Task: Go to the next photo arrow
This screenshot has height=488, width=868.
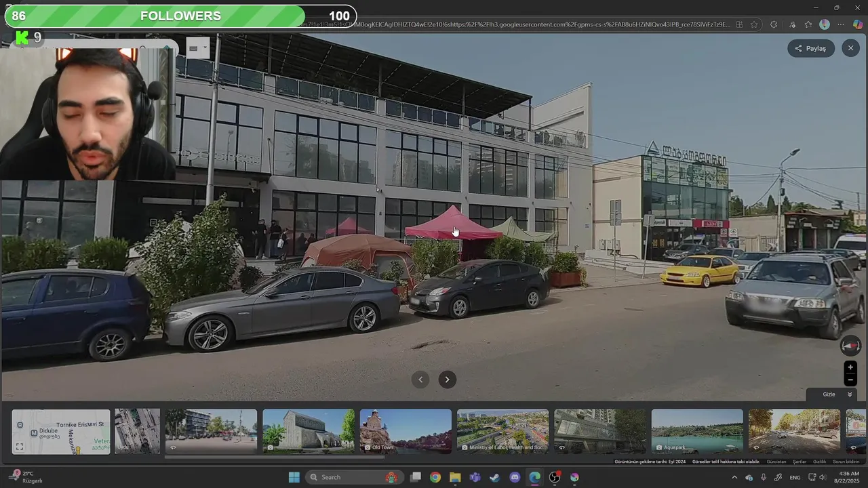Action: pos(447,380)
